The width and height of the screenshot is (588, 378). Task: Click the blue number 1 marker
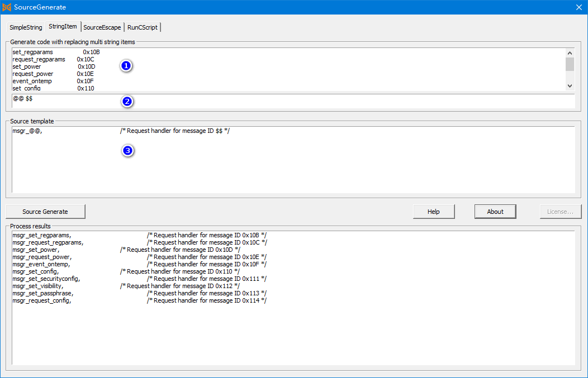click(126, 66)
